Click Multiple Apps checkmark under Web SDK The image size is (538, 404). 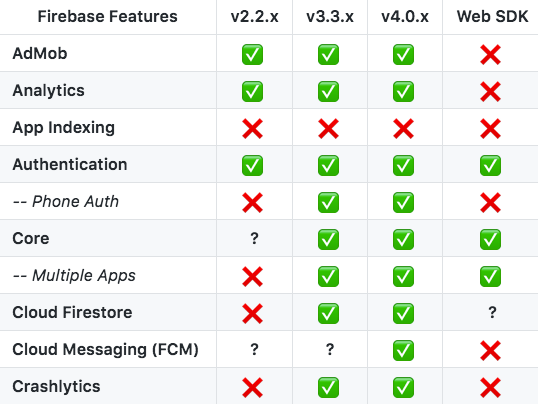tap(490, 276)
